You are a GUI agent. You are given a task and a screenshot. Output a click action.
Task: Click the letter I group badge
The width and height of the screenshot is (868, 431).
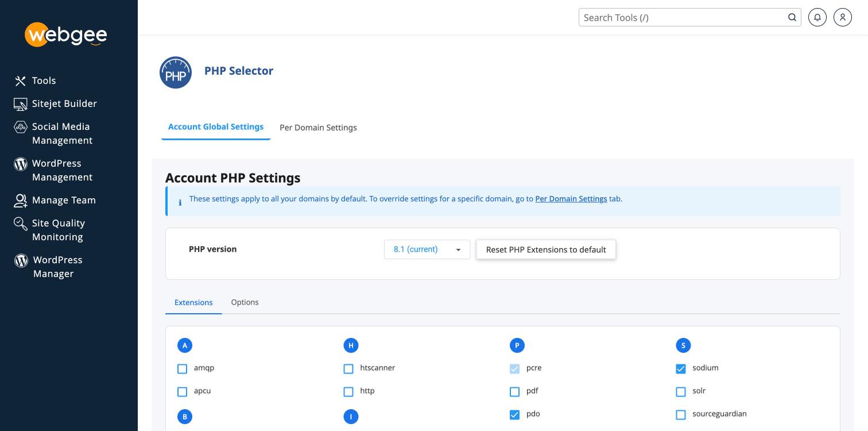351,417
